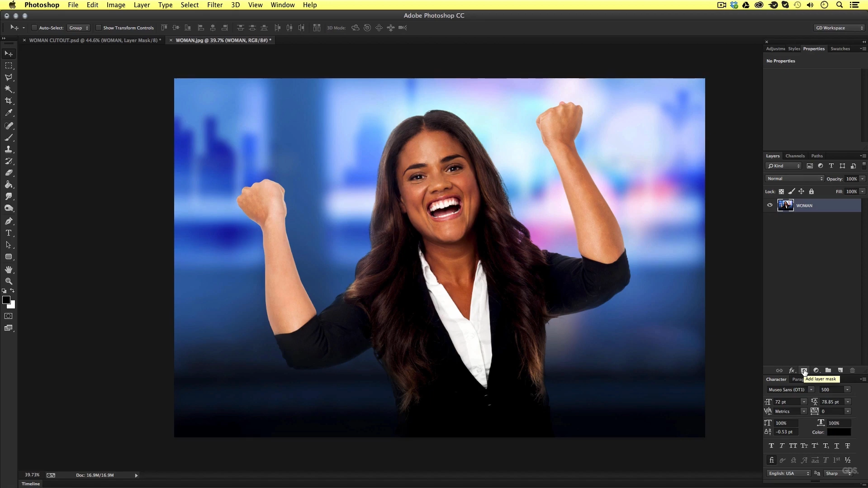The image size is (868, 488).
Task: Switch to the Channels tab
Action: (795, 156)
